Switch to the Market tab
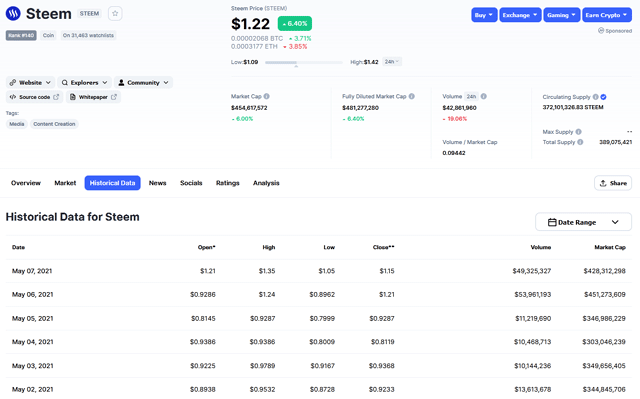Screen dimensions: 640x399 tap(65, 183)
